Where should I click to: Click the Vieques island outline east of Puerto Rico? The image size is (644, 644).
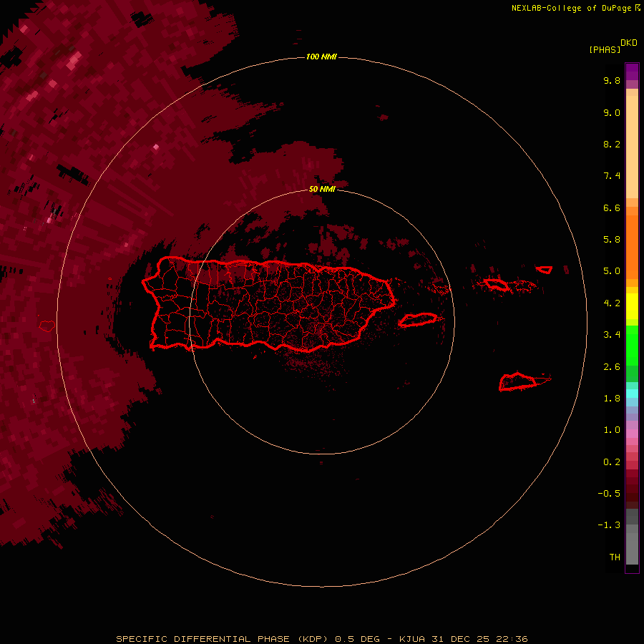point(418,320)
